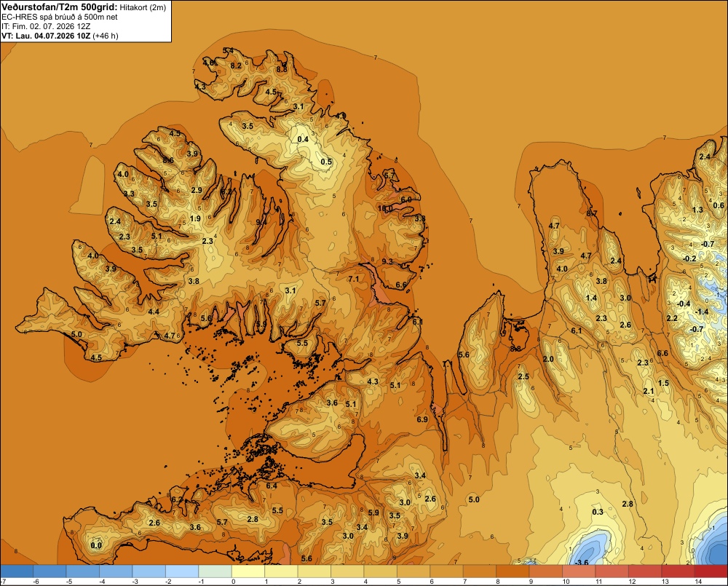Viewport: 728px width, 586px height.
Task: Select the dark red legend swatch after 14
Action: pyautogui.click(x=711, y=571)
